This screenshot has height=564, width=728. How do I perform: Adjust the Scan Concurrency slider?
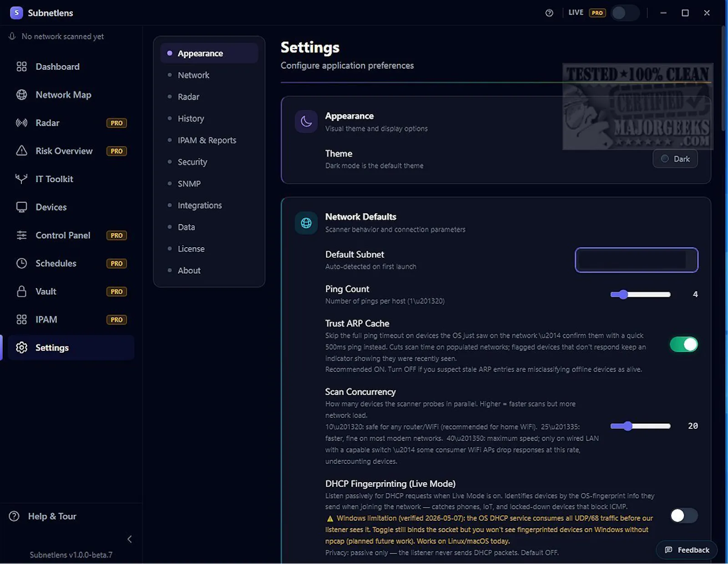click(640, 426)
